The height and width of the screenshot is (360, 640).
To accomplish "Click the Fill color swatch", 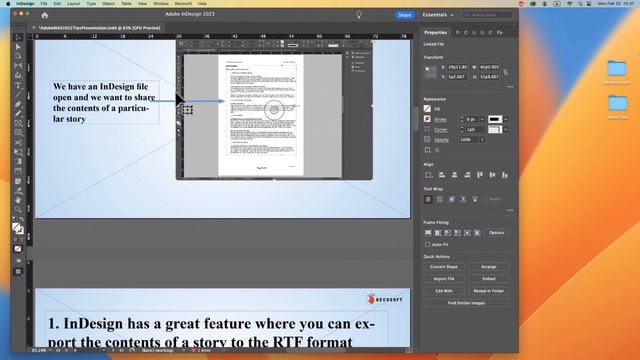I will coord(427,109).
